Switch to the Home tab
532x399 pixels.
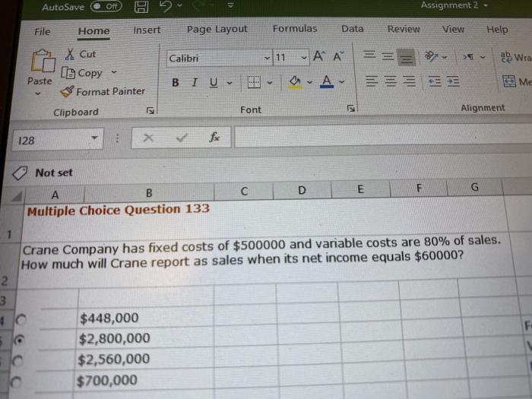93,31
